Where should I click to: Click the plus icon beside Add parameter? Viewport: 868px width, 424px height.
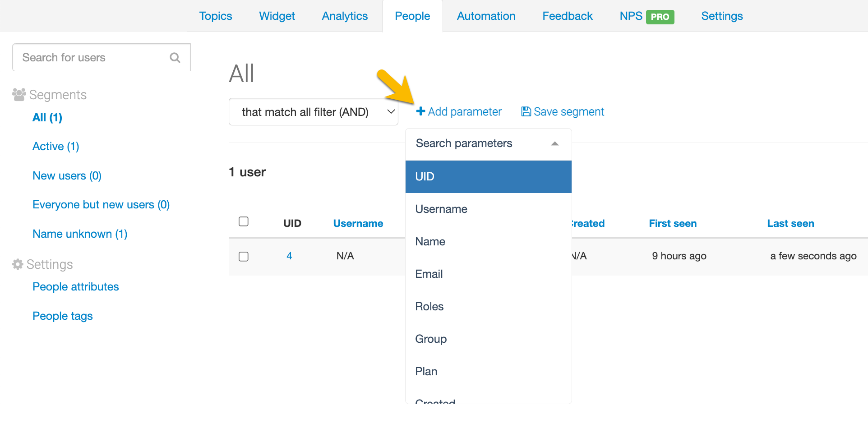pos(420,111)
